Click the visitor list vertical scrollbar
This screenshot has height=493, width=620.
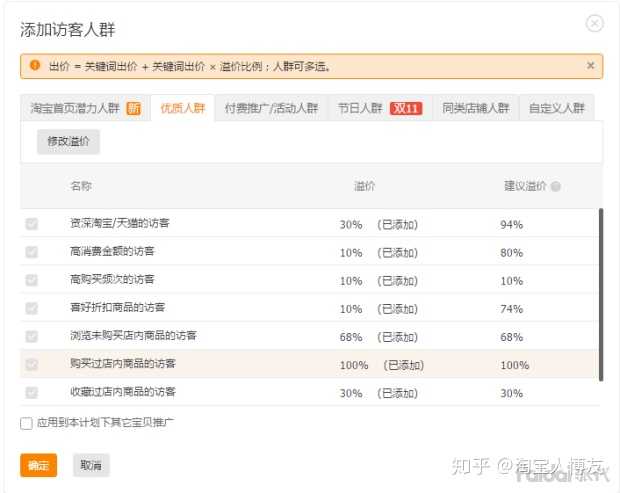[600, 295]
